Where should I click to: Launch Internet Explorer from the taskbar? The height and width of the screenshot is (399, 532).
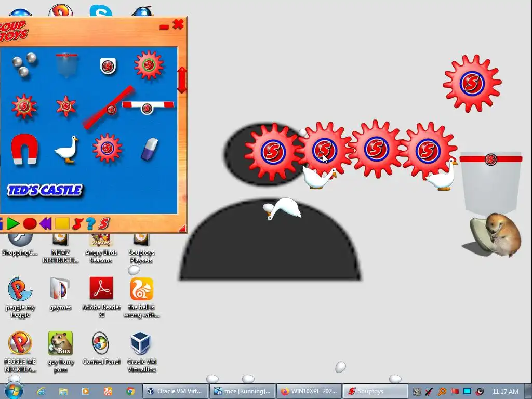tap(41, 391)
